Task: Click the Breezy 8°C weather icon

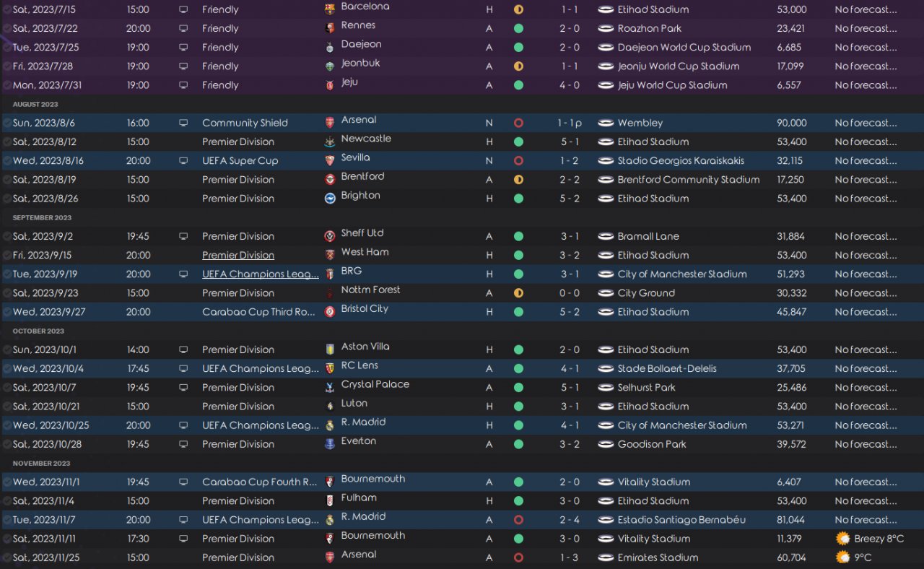Action: pos(842,539)
